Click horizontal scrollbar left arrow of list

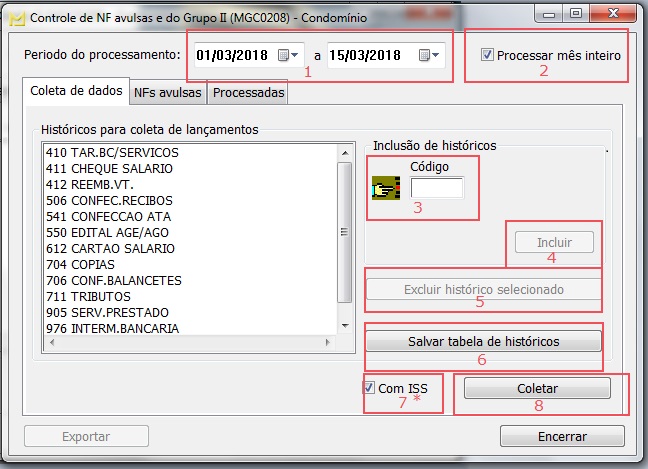pyautogui.click(x=52, y=342)
